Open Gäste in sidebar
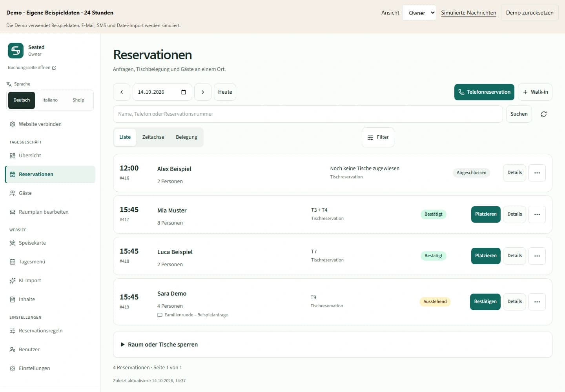This screenshot has width=565, height=392. point(50,193)
